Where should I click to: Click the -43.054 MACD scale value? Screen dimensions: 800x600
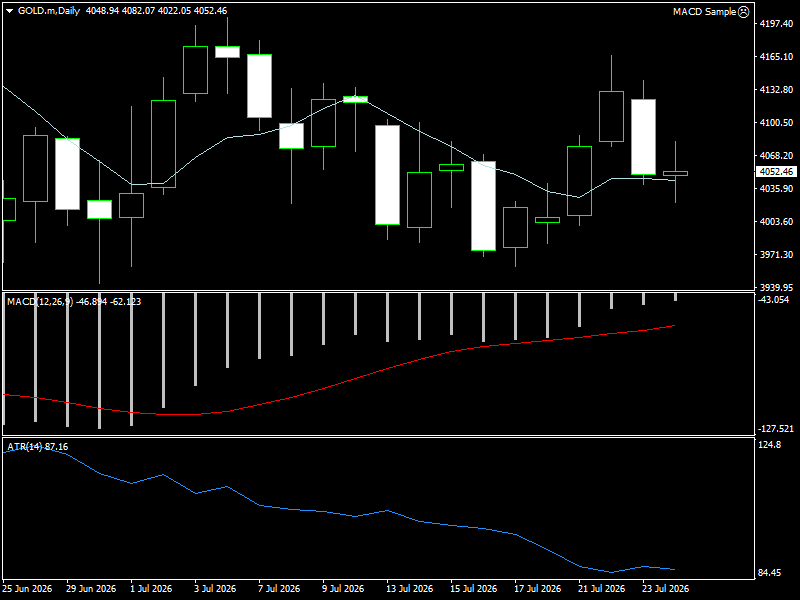[x=773, y=299]
